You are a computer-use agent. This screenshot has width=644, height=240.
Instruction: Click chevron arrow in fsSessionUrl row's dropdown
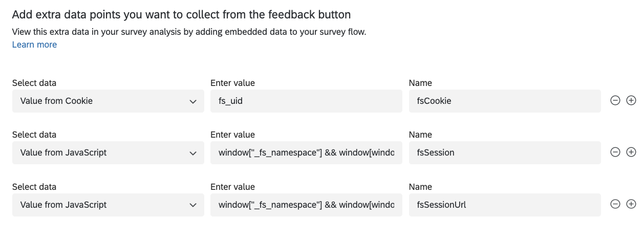pyautogui.click(x=193, y=205)
